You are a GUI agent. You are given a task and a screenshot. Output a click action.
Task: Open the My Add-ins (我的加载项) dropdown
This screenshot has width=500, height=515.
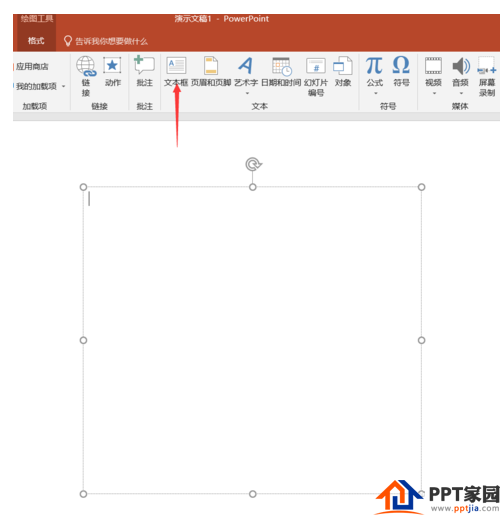(x=39, y=86)
